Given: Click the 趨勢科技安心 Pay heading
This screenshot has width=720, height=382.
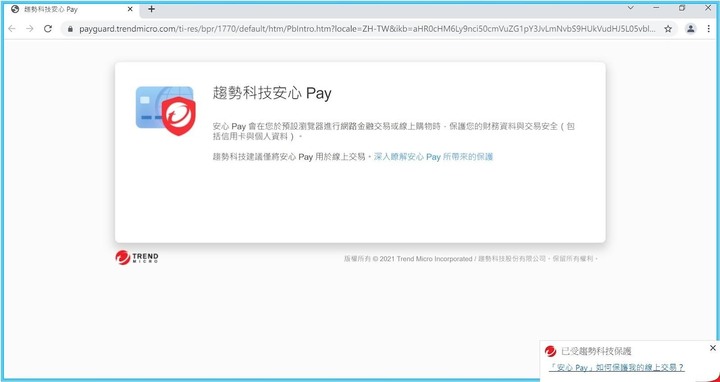Looking at the screenshot, I should point(272,93).
